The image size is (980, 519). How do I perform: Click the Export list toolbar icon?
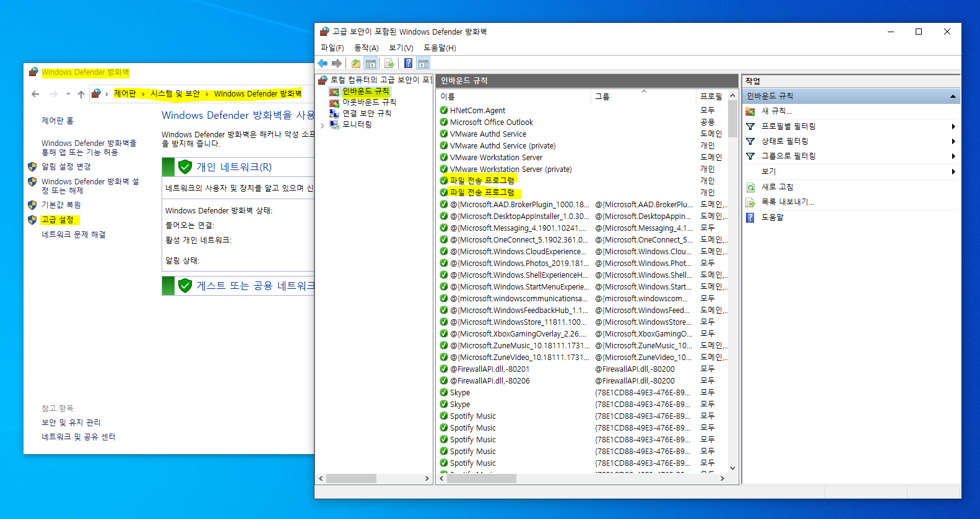click(389, 63)
